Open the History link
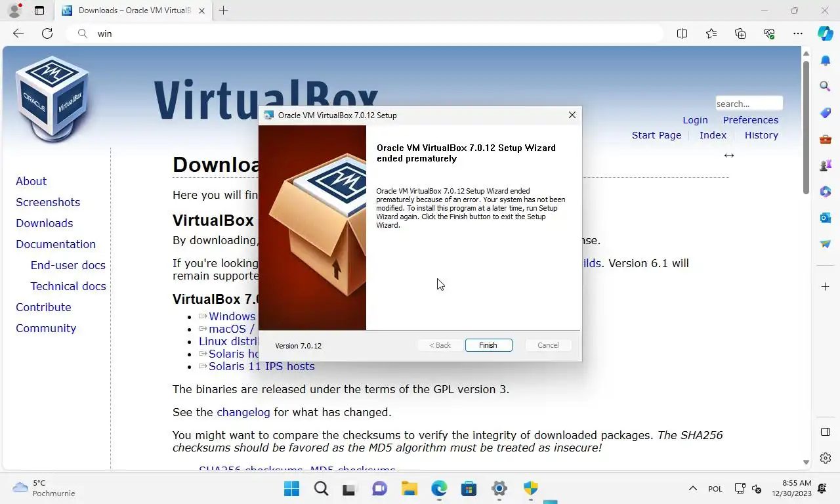The height and width of the screenshot is (504, 840). tap(761, 135)
